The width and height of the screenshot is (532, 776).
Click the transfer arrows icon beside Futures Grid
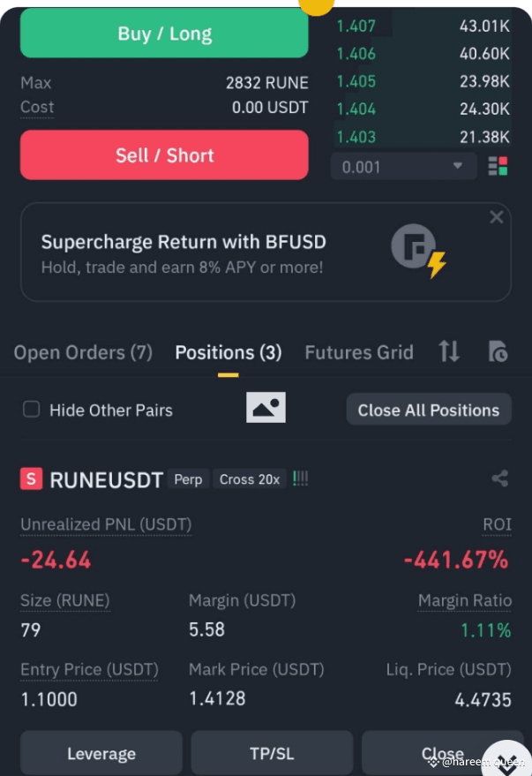pos(448,351)
